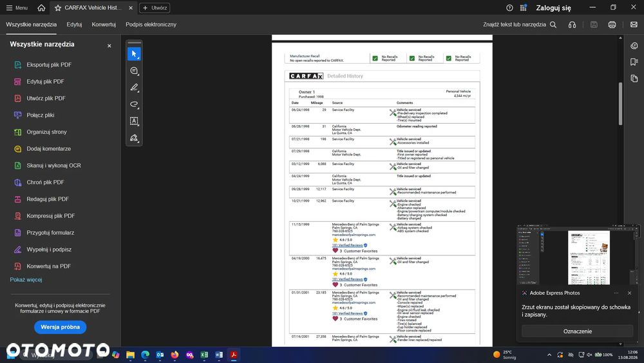Screen dimensions: 644x363
Task: Open notification options three-dot menu
Action: (616, 293)
